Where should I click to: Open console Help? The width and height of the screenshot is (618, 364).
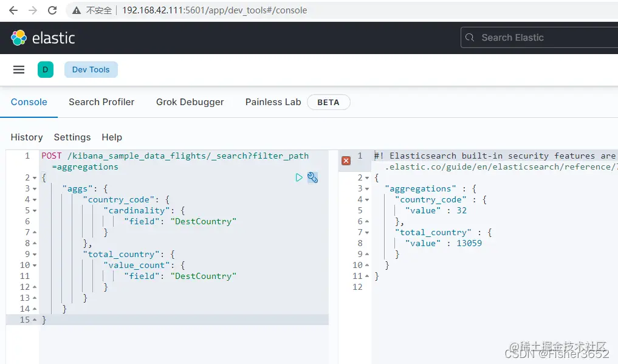coord(112,137)
